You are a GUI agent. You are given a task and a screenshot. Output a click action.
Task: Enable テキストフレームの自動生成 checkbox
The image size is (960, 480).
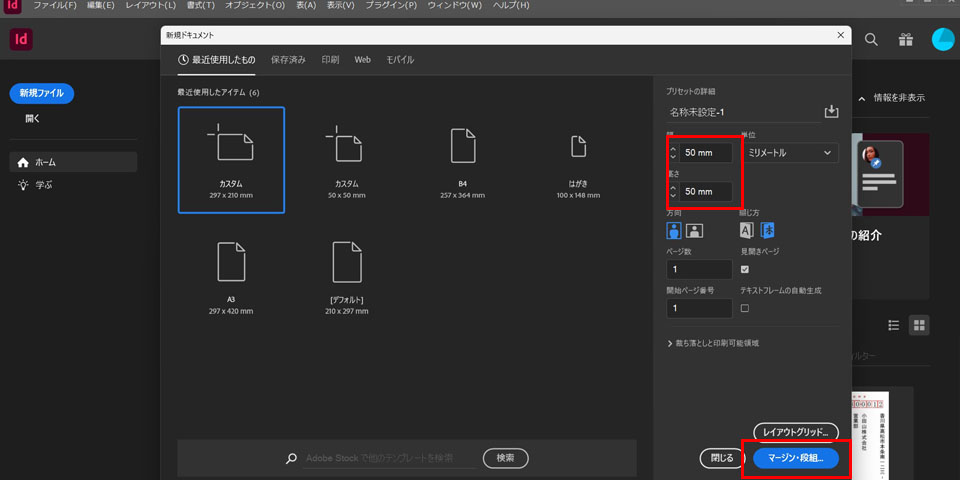[745, 308]
